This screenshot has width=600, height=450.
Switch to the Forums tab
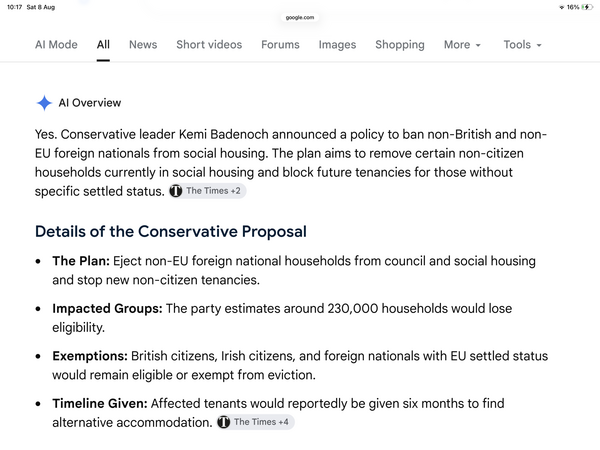(x=280, y=45)
